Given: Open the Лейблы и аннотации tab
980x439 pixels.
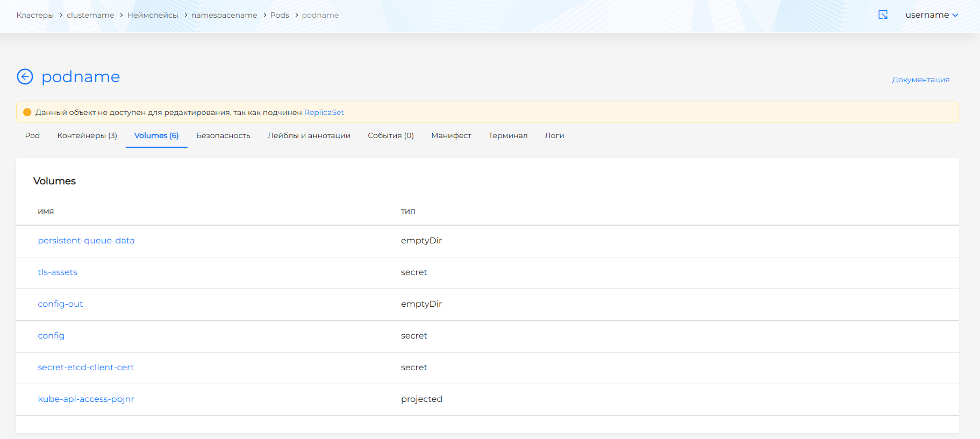Looking at the screenshot, I should click(x=309, y=135).
